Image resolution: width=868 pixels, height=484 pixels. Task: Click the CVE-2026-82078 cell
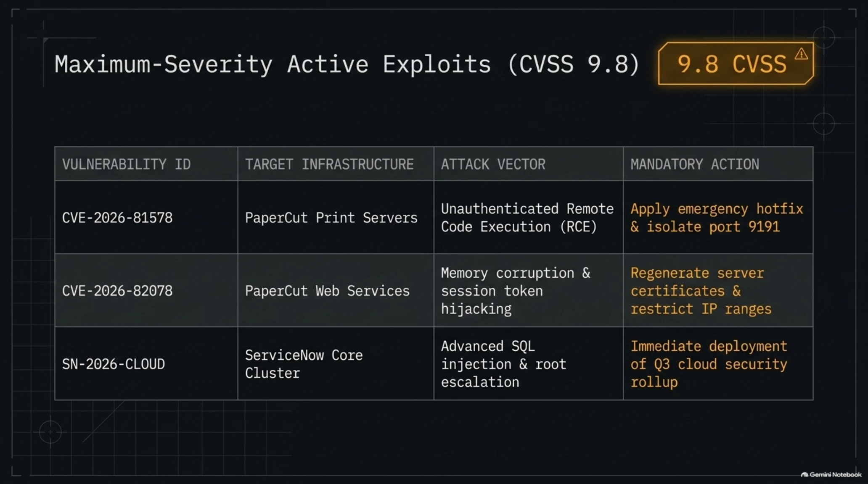(146, 290)
